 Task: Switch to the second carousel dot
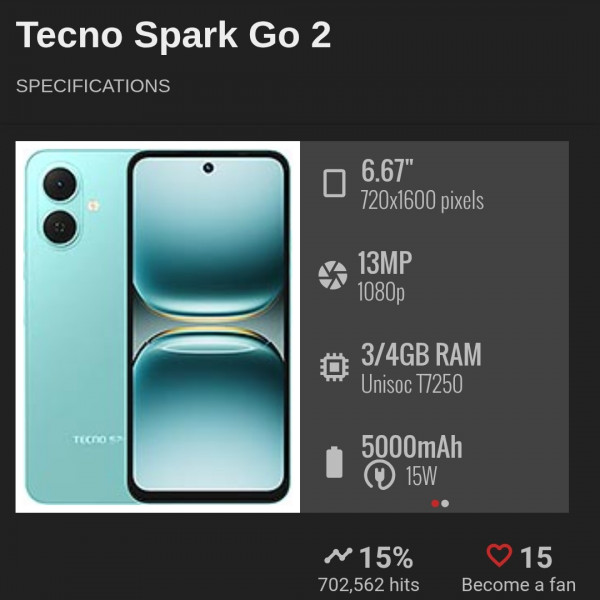tap(445, 503)
